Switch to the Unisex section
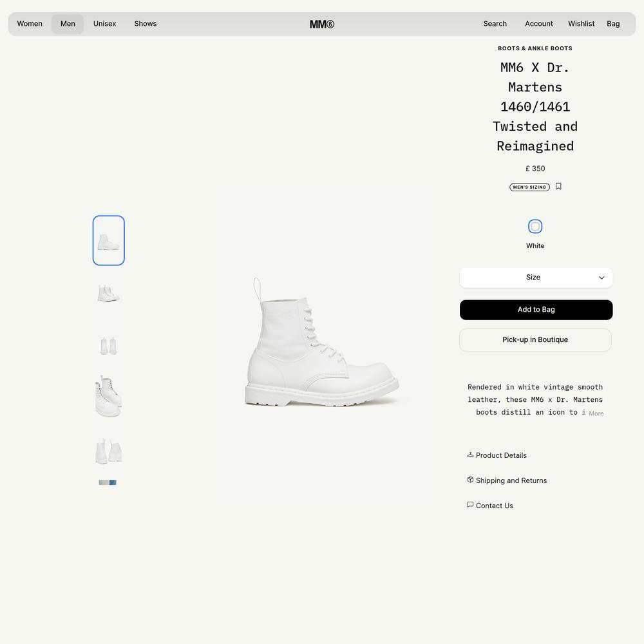 click(x=104, y=24)
